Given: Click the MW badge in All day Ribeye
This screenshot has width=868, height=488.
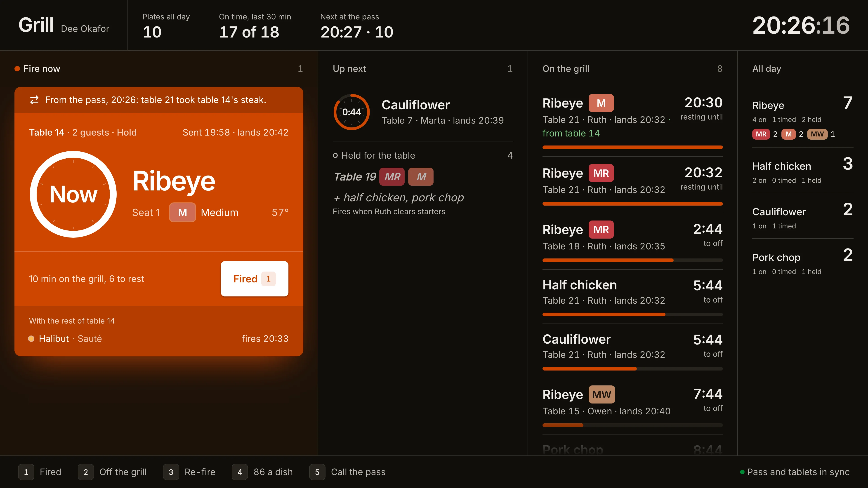Looking at the screenshot, I should [817, 134].
